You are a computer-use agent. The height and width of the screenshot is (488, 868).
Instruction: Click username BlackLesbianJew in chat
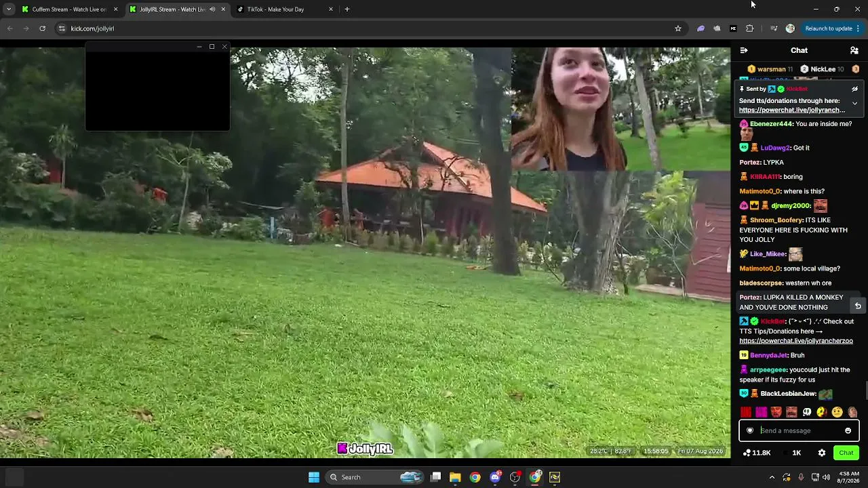(788, 394)
